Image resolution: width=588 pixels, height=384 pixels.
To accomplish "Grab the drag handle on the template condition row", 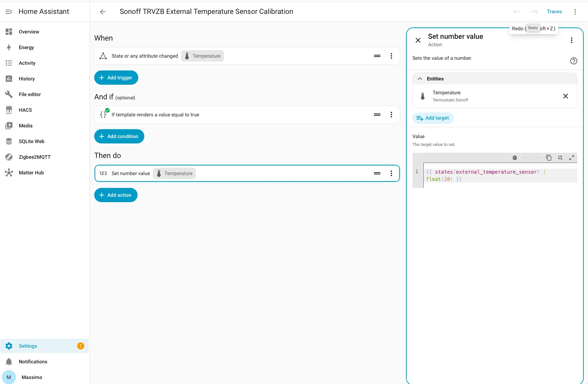I will click(377, 115).
